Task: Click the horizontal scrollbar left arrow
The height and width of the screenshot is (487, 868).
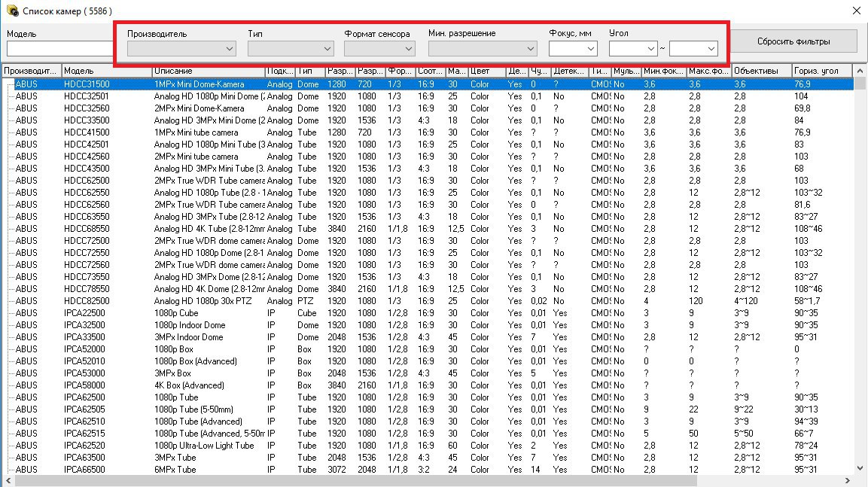Action: [8, 480]
